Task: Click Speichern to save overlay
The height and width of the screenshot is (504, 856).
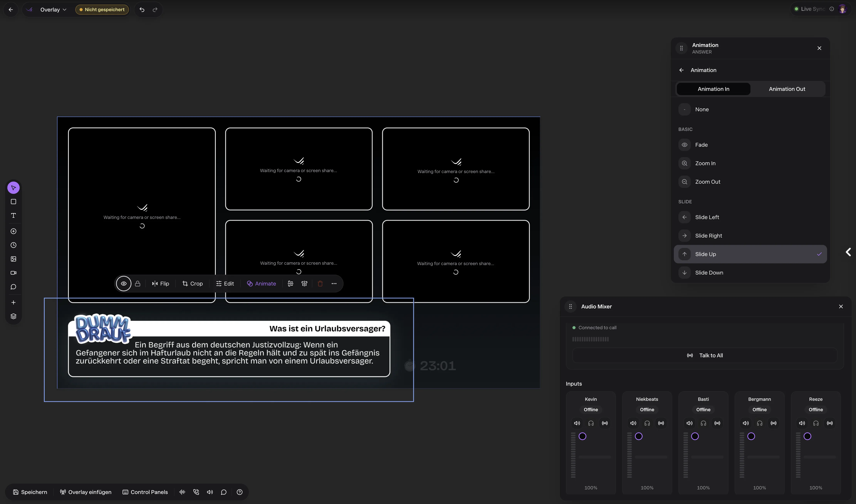Action: (30, 492)
